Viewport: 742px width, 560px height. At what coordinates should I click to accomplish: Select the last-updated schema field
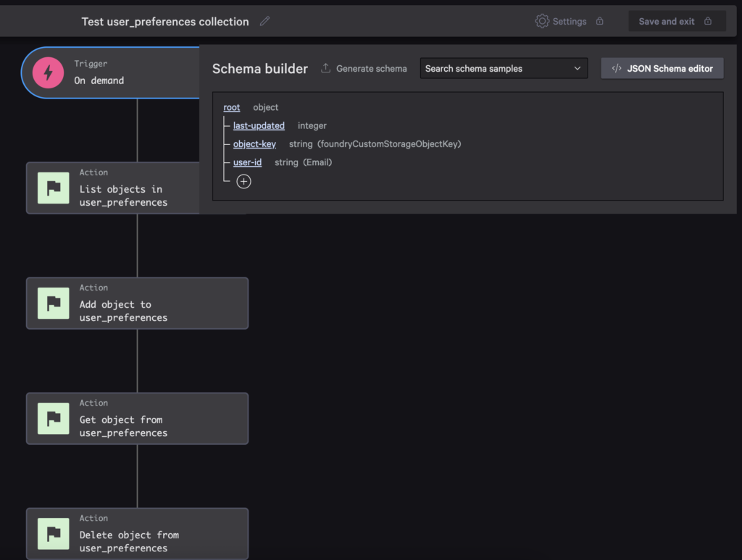point(259,125)
